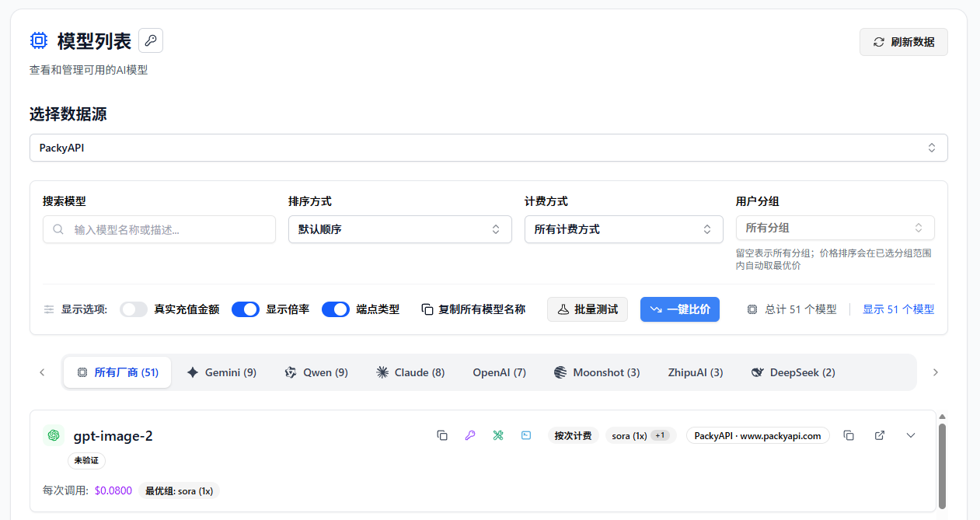Click the $0.0800 price value
The image size is (980, 520).
(113, 490)
